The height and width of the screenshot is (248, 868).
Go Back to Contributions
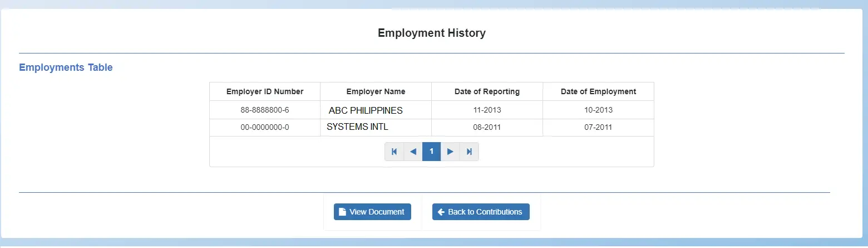[x=481, y=212]
